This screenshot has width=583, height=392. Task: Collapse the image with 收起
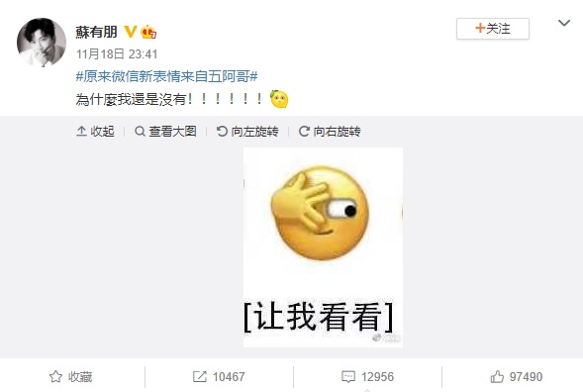(x=95, y=132)
